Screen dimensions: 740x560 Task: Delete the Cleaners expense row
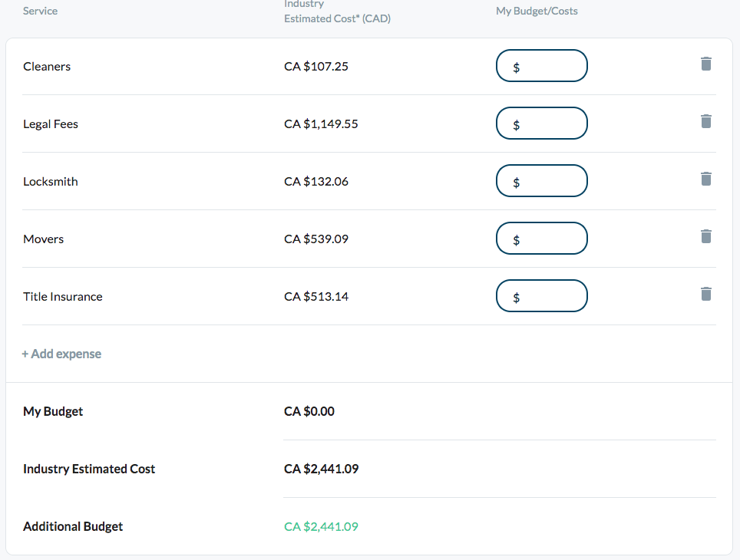pos(706,64)
